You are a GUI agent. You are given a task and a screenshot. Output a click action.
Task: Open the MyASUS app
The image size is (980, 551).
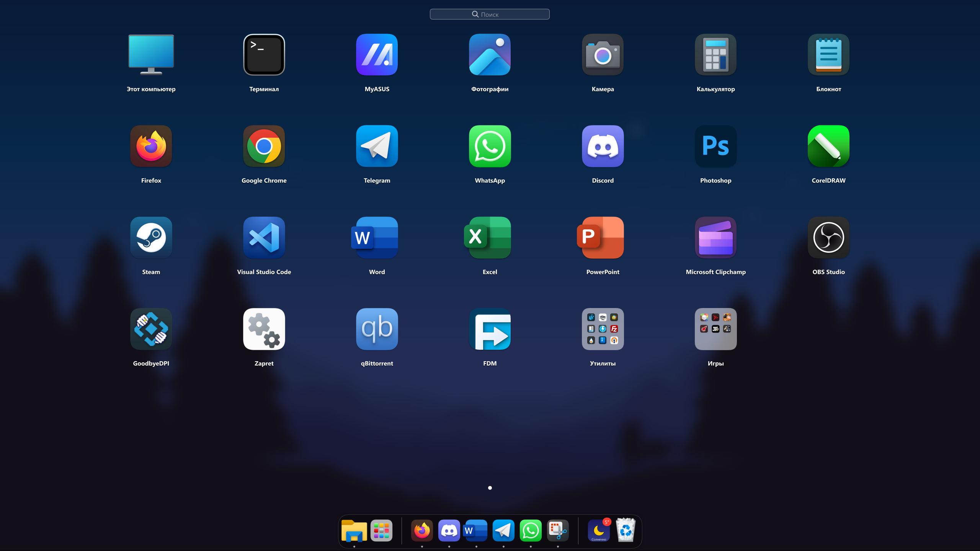click(377, 55)
